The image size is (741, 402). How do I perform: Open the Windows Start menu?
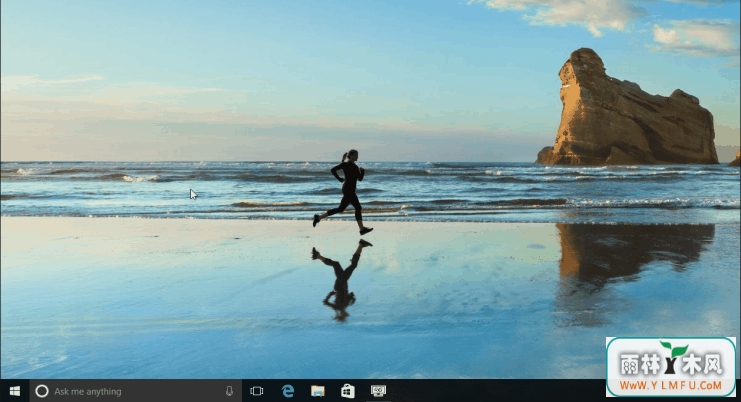tap(15, 391)
